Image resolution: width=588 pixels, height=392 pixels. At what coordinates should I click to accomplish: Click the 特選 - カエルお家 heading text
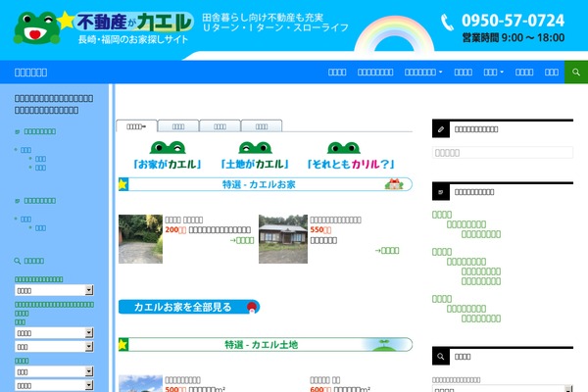(259, 184)
